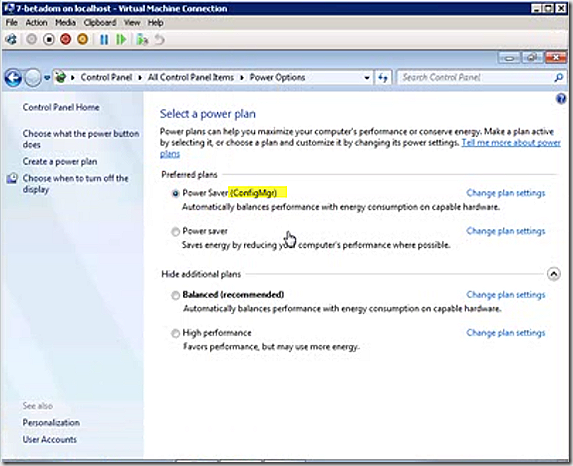The image size is (573, 466).
Task: Change plan settings for Balanced plan
Action: pyautogui.click(x=505, y=295)
